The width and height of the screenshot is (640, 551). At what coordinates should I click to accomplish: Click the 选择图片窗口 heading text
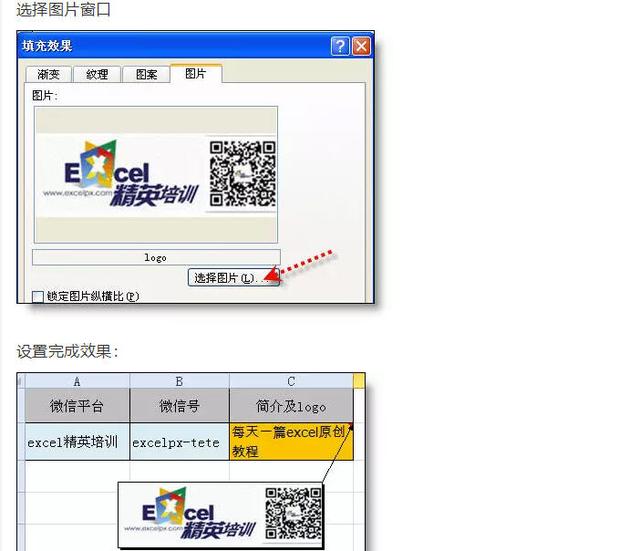63,9
